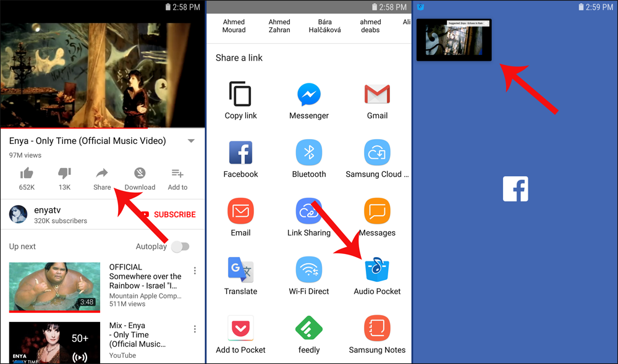Screen dimensions: 618x364
Task: Tap the Facebook logo on blue screen
Action: coord(515,188)
